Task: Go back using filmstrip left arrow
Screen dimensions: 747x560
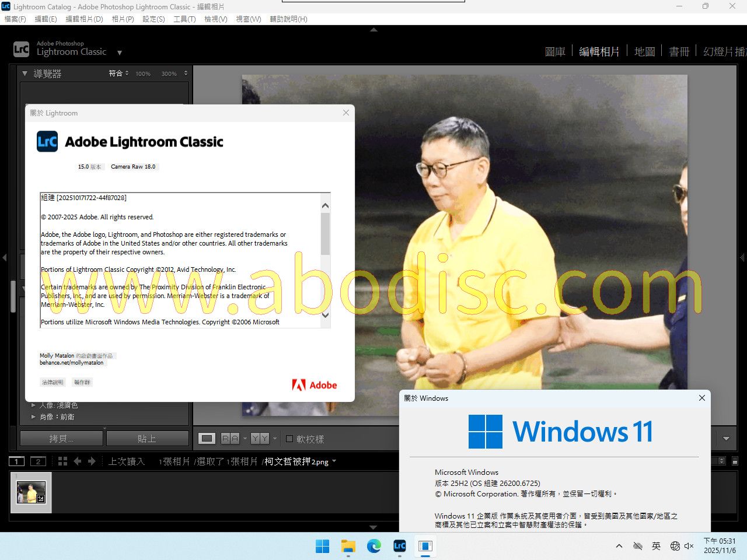Action: (x=78, y=461)
